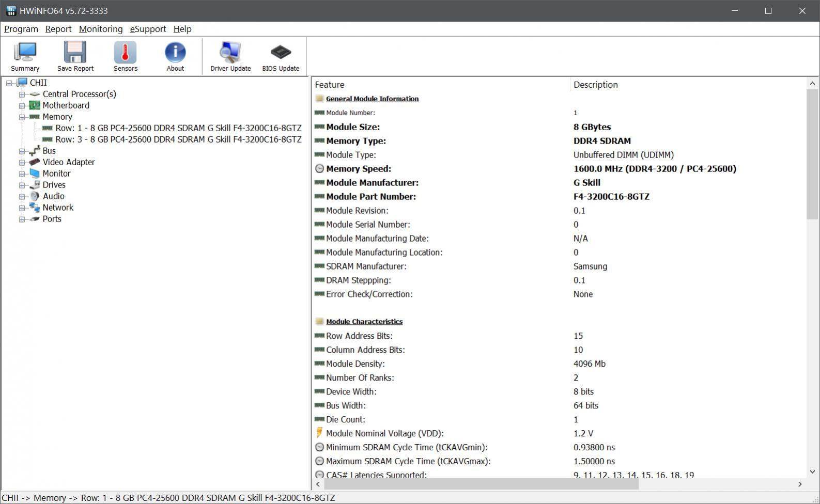This screenshot has height=504, width=820.
Task: Expand the Bus tree node
Action: 22,151
